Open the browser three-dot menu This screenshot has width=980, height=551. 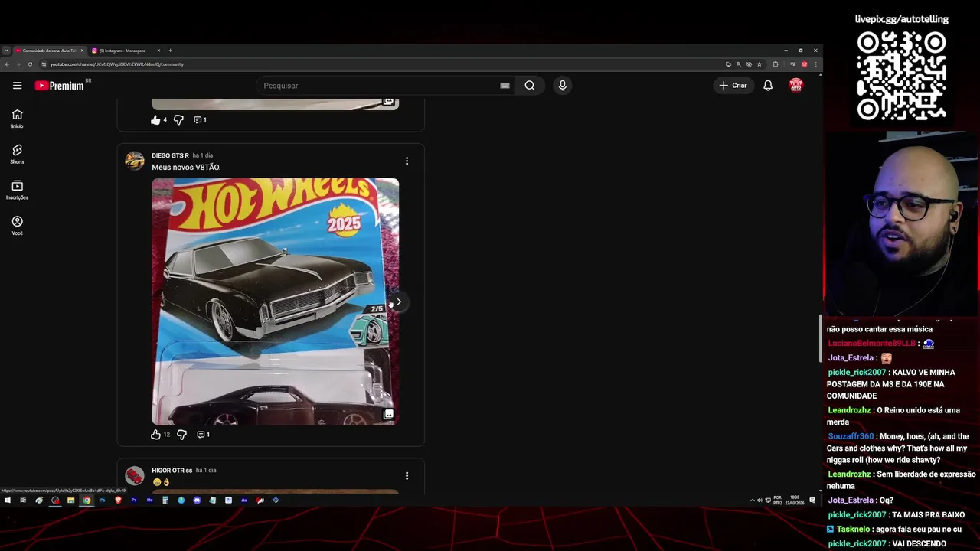(x=816, y=64)
